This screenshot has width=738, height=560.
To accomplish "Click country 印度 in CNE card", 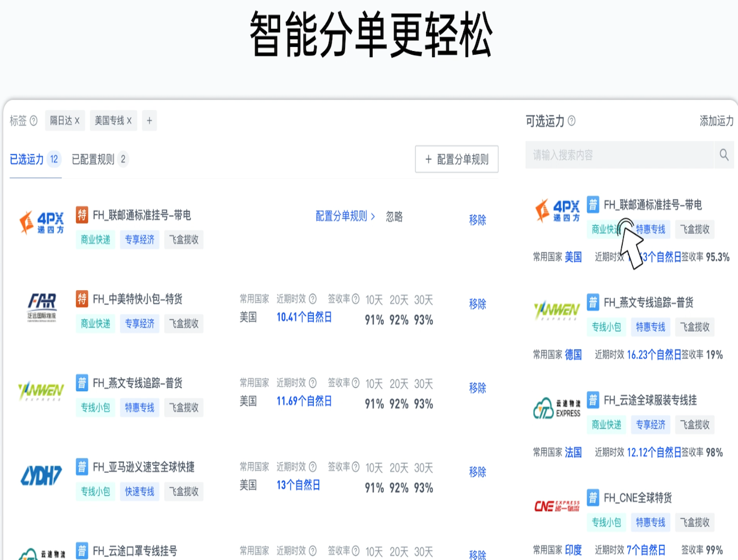I will click(x=573, y=550).
